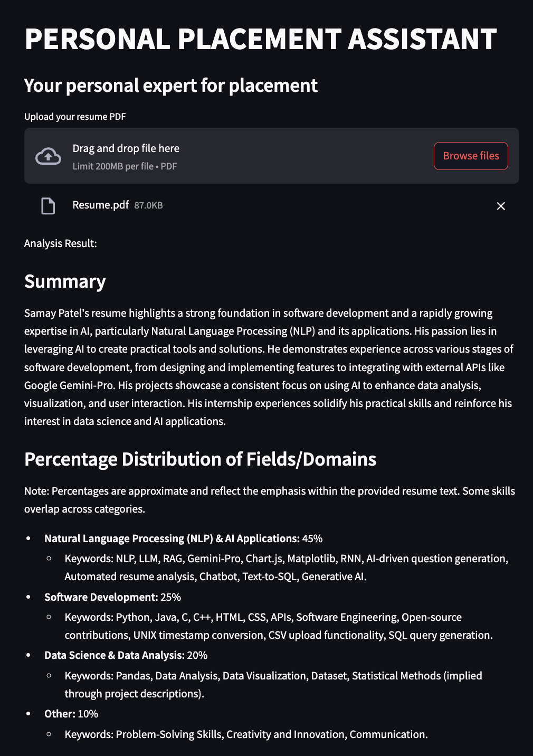Click the cloud upload icon
This screenshot has height=756, width=533.
48,156
